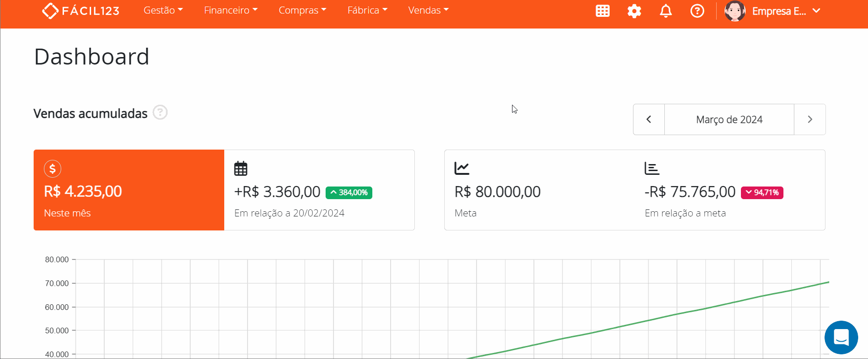Image resolution: width=868 pixels, height=359 pixels.
Task: Advance to next month
Action: pyautogui.click(x=810, y=120)
